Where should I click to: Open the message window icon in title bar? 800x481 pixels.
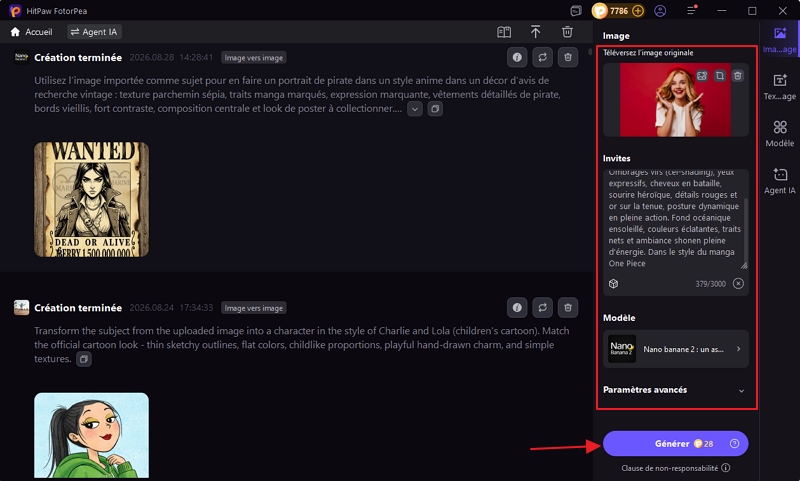(x=576, y=11)
